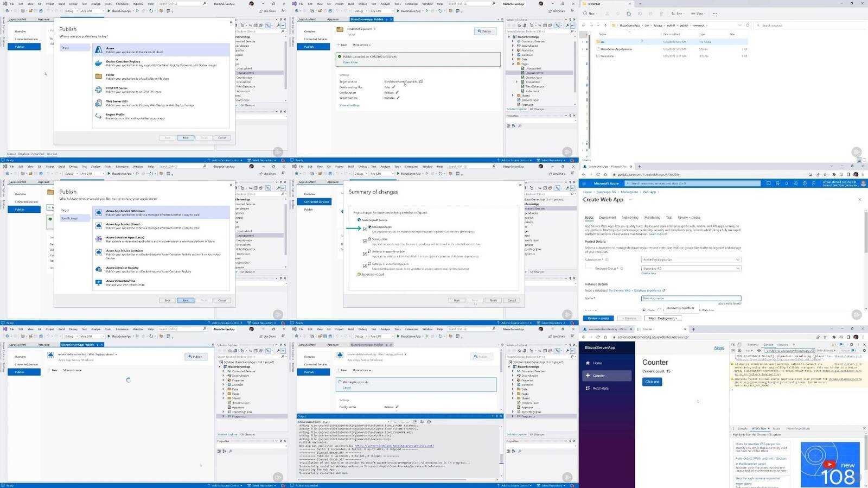Viewport: 868px width, 488px height.
Task: Select 'BlazorServerApp.styles.css' file in Explorer
Action: (672, 49)
